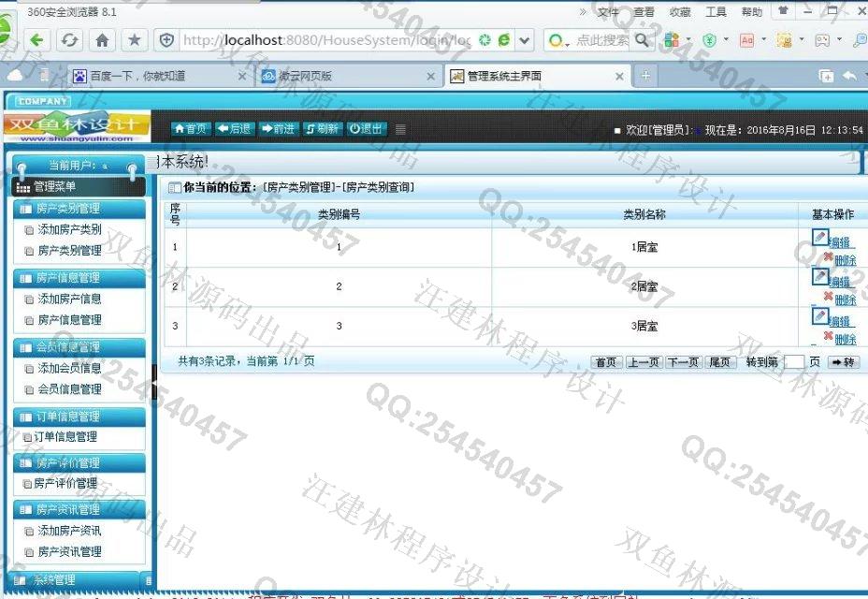Click the sidebar collapse handle arrow
Screen dimensions: 868x599
[154, 383]
